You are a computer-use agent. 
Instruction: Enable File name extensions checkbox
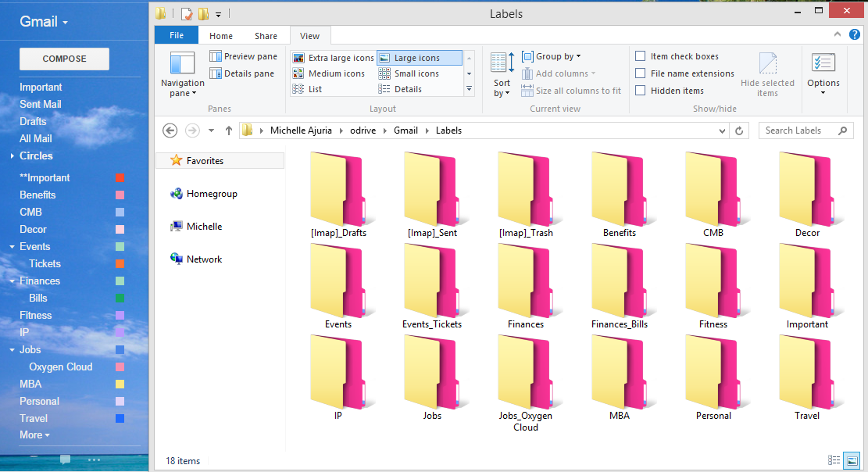(641, 73)
